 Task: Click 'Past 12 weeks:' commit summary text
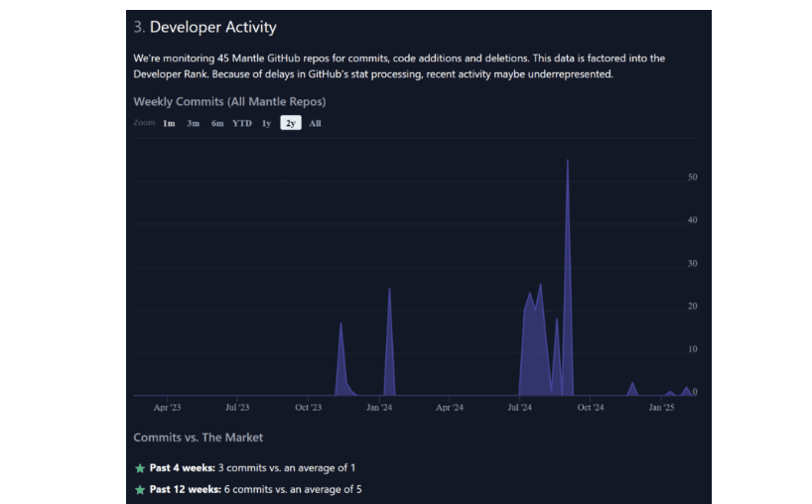(x=256, y=489)
